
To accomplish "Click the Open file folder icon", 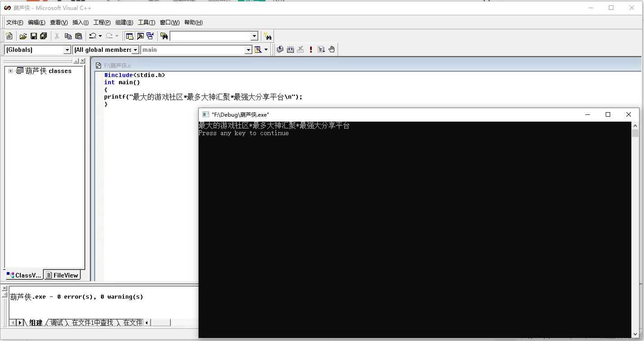I will (23, 36).
